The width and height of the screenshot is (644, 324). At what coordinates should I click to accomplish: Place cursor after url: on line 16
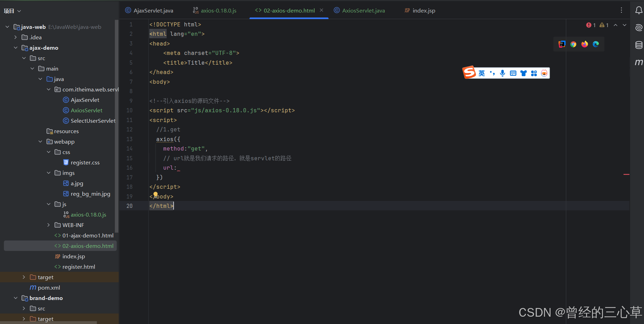177,168
